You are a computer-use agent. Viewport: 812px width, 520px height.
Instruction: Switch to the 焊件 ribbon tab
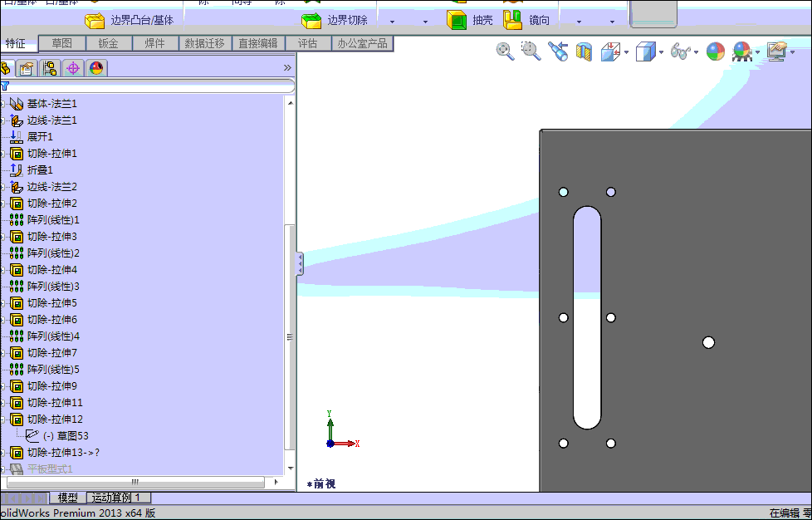(x=154, y=43)
